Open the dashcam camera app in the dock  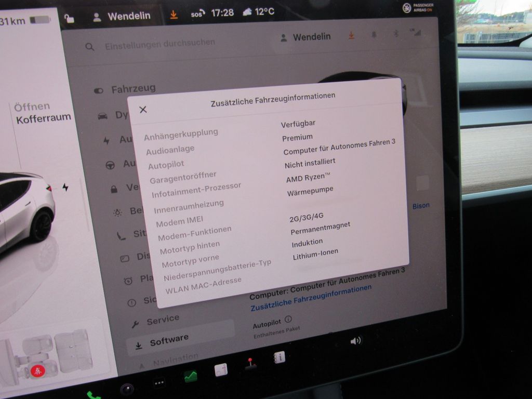pyautogui.click(x=126, y=389)
